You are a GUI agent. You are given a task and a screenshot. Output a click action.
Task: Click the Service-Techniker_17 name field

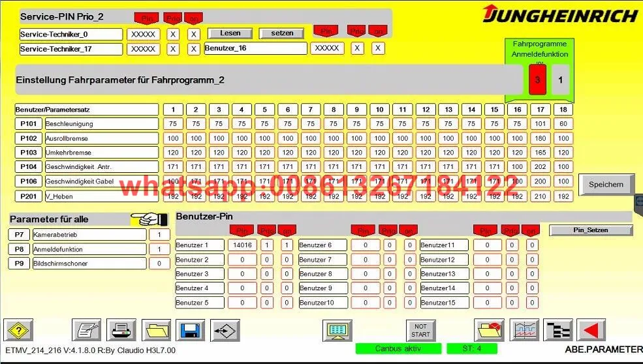[x=71, y=49]
